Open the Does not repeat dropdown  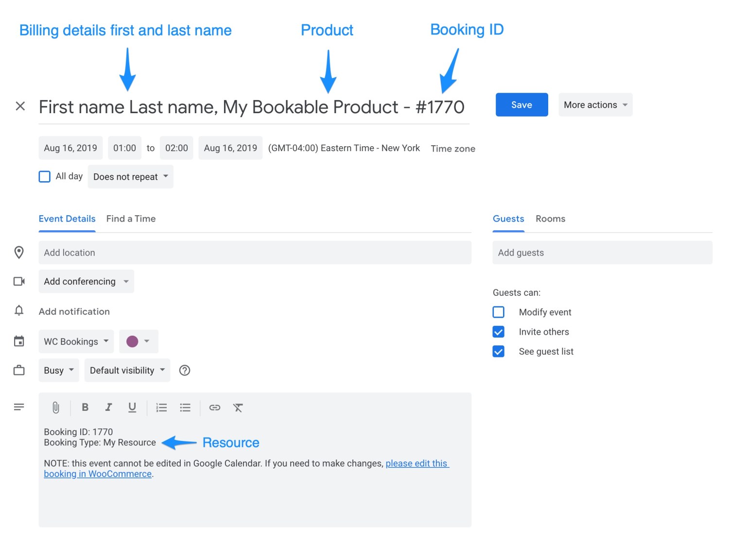pos(130,176)
